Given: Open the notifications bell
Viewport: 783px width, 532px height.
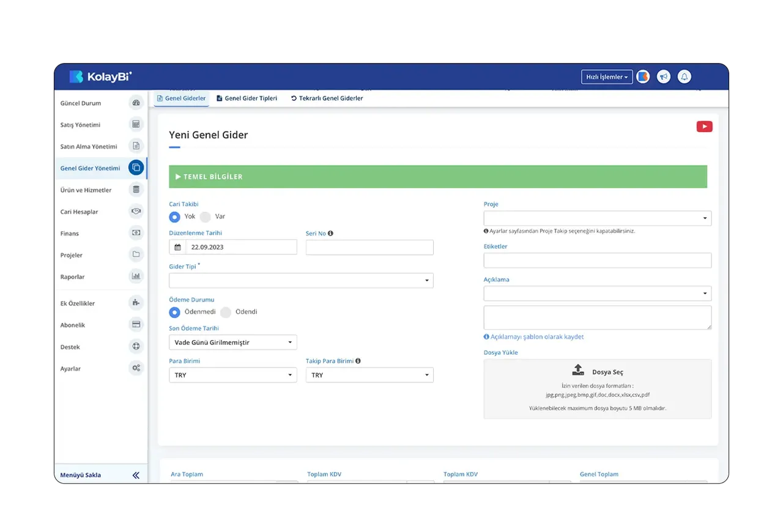Looking at the screenshot, I should coord(685,77).
